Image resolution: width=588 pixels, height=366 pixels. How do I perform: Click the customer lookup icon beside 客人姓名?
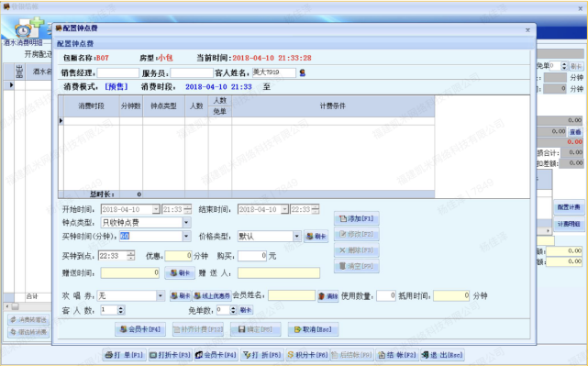tap(302, 72)
